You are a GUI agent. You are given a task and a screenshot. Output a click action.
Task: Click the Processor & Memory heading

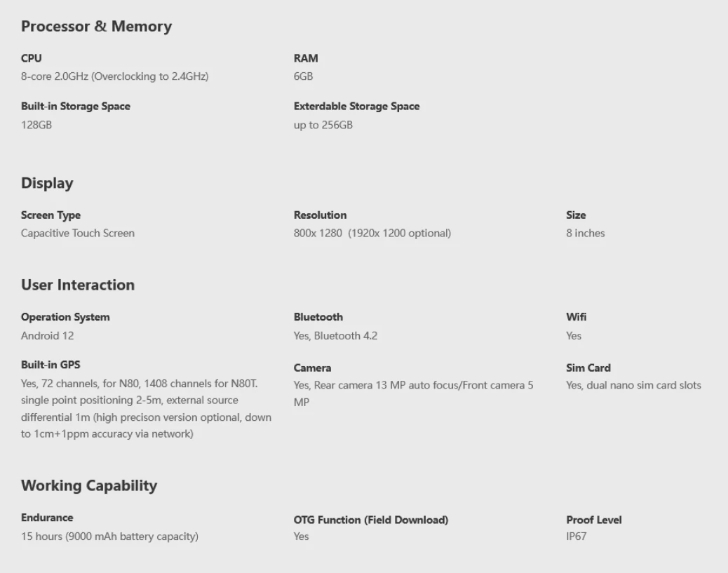click(x=96, y=27)
